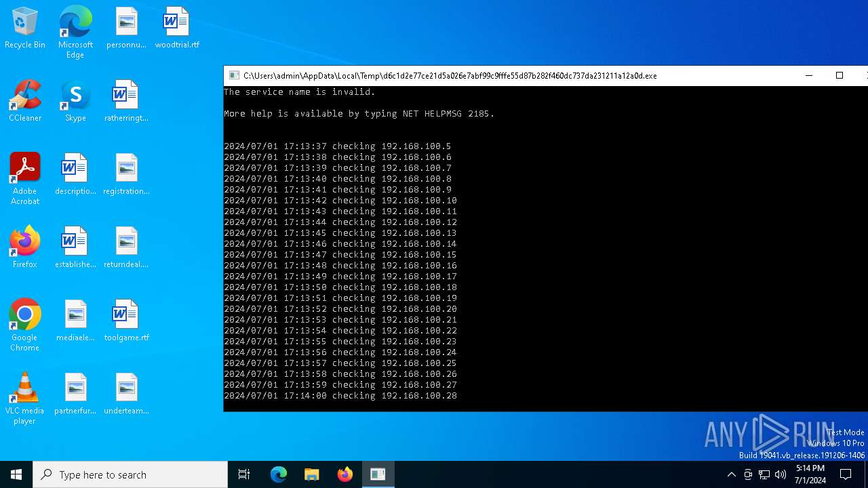The height and width of the screenshot is (488, 868).
Task: Open Microsoft Edge from the taskbar
Action: click(279, 474)
